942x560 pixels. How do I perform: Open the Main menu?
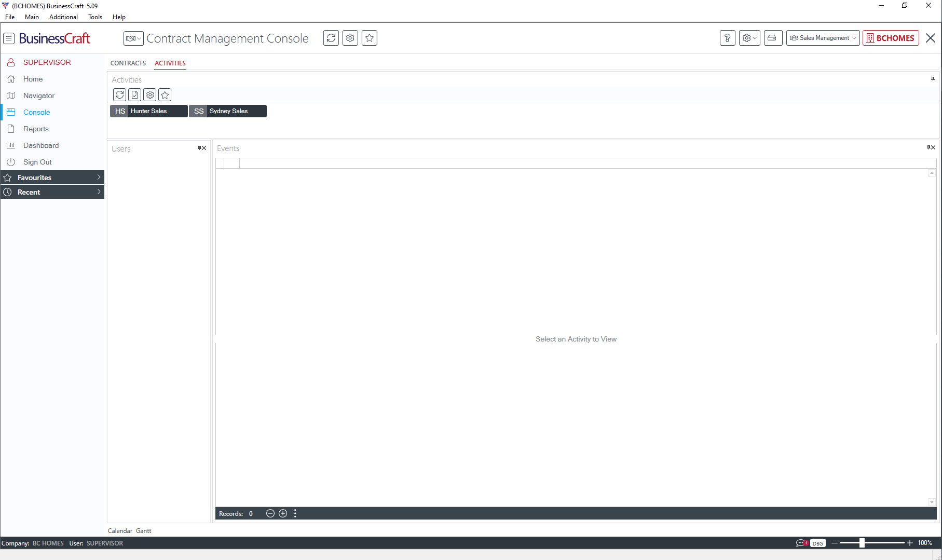(32, 17)
